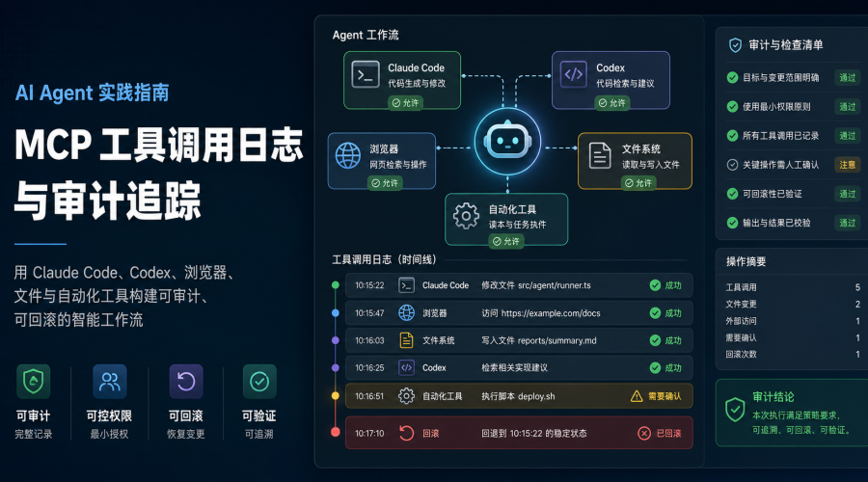Click the red timeline dot for 10:17:10
The image size is (868, 482).
pyautogui.click(x=336, y=432)
